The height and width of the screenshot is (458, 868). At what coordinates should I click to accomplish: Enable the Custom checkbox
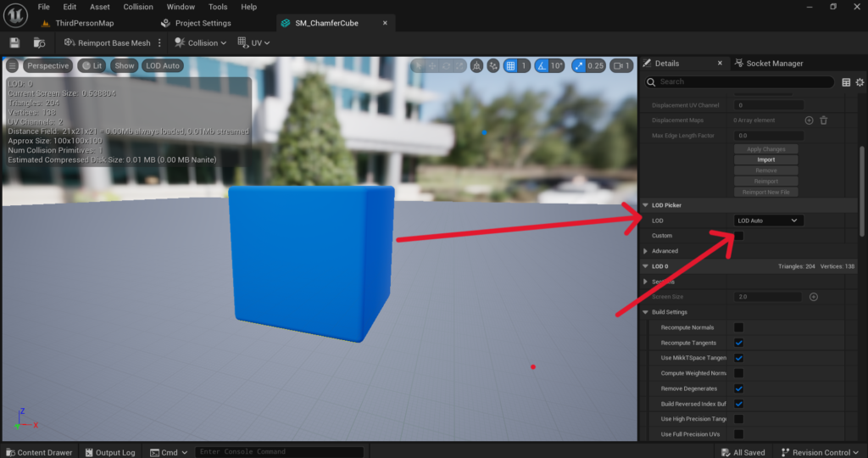click(739, 236)
